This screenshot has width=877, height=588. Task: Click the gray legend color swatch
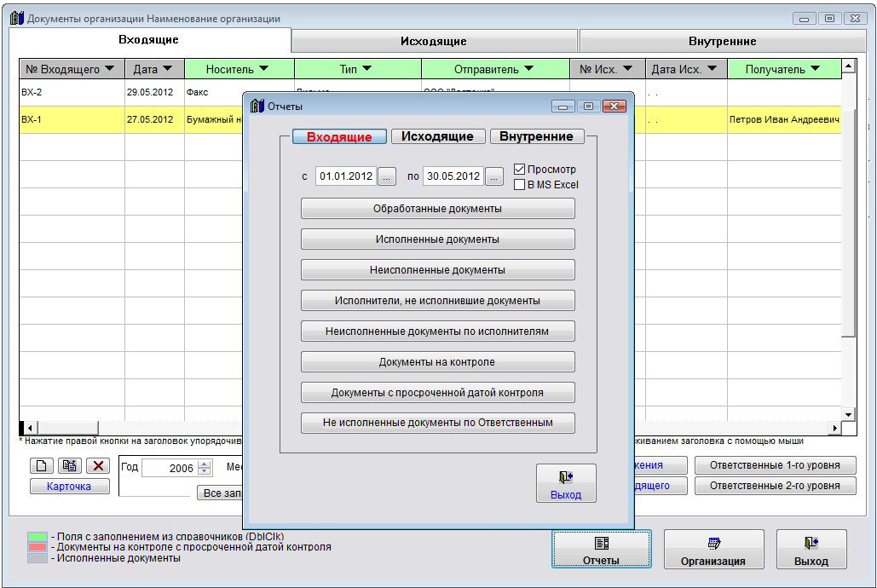[x=38, y=558]
